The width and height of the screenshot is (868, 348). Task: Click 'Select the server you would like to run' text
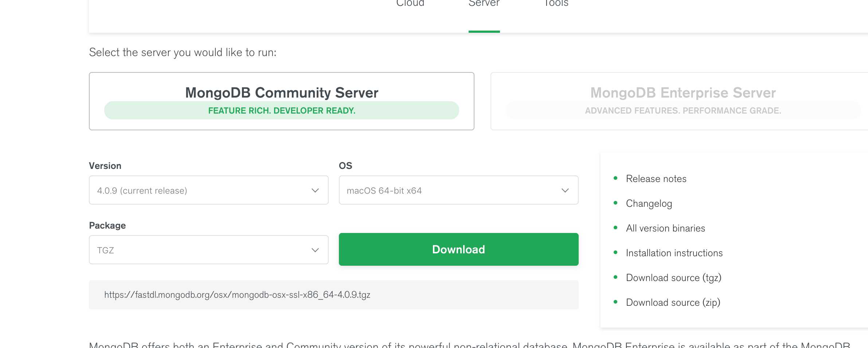[x=183, y=52]
